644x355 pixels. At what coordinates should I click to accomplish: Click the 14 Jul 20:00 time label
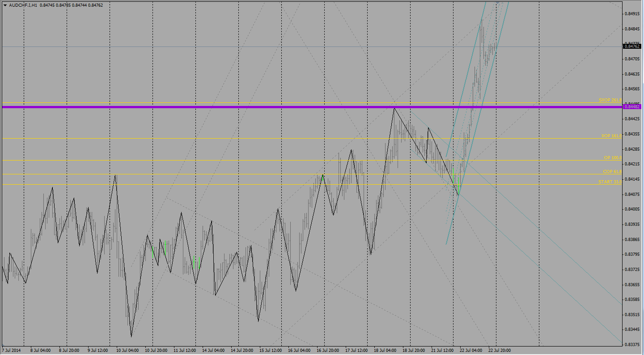pyautogui.click(x=241, y=350)
